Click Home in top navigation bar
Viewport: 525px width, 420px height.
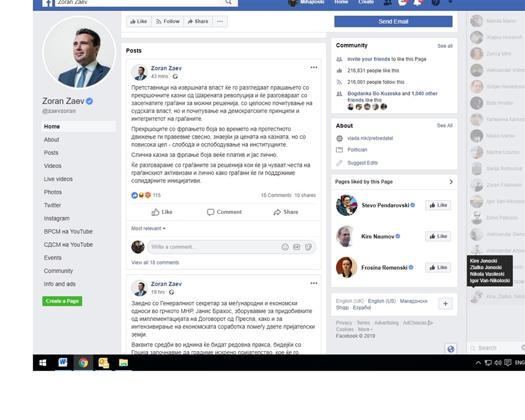(341, 2)
